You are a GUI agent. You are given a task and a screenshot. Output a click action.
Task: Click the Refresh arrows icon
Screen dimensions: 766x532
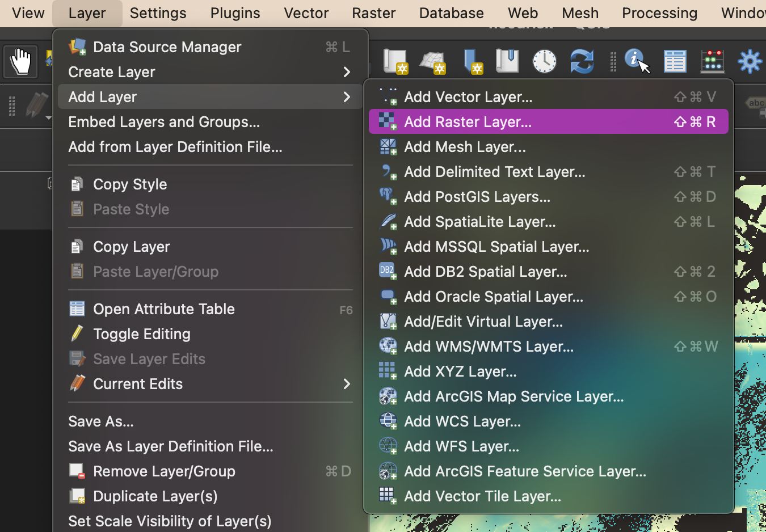[x=582, y=61]
